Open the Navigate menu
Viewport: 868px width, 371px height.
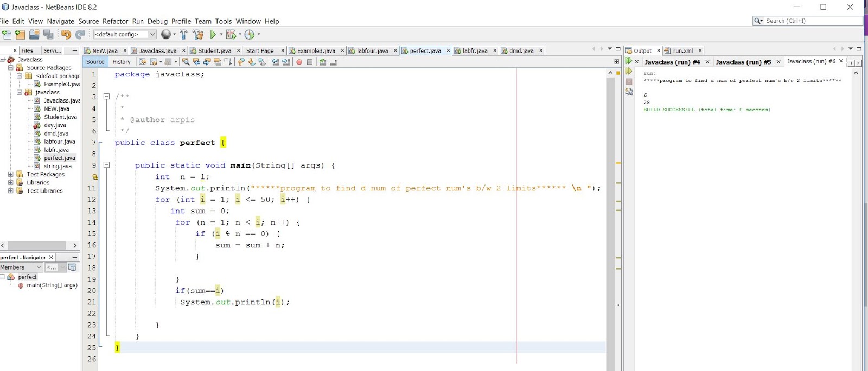click(x=61, y=21)
